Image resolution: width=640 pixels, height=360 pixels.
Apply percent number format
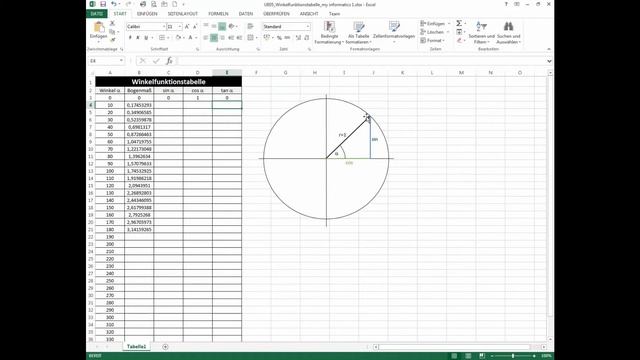tap(279, 38)
